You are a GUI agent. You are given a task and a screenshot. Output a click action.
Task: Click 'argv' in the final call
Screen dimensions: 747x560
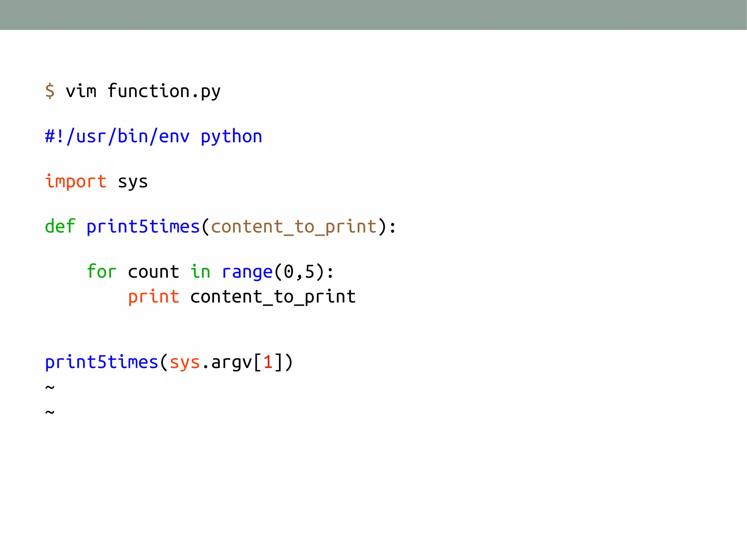pos(232,364)
